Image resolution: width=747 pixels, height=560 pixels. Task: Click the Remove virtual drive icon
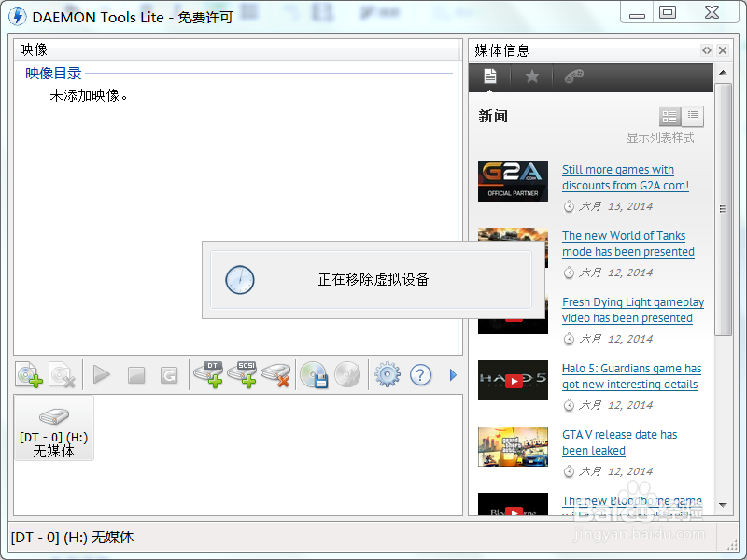[x=275, y=375]
